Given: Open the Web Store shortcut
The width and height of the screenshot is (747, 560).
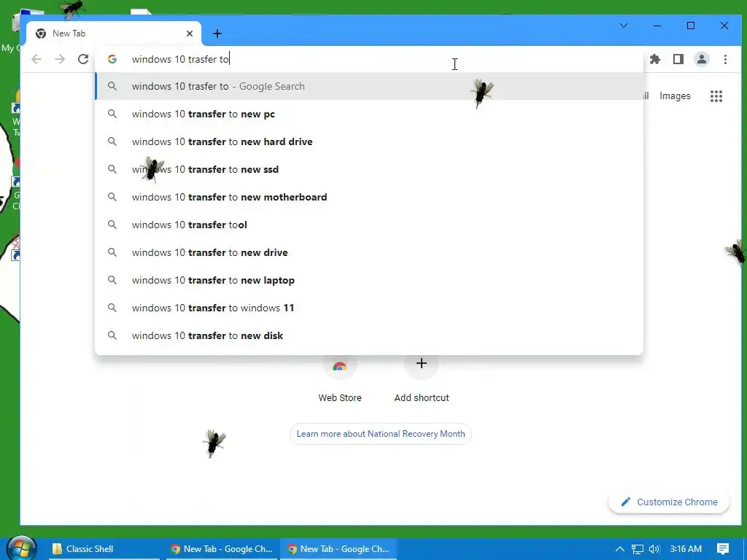Looking at the screenshot, I should click(x=340, y=378).
